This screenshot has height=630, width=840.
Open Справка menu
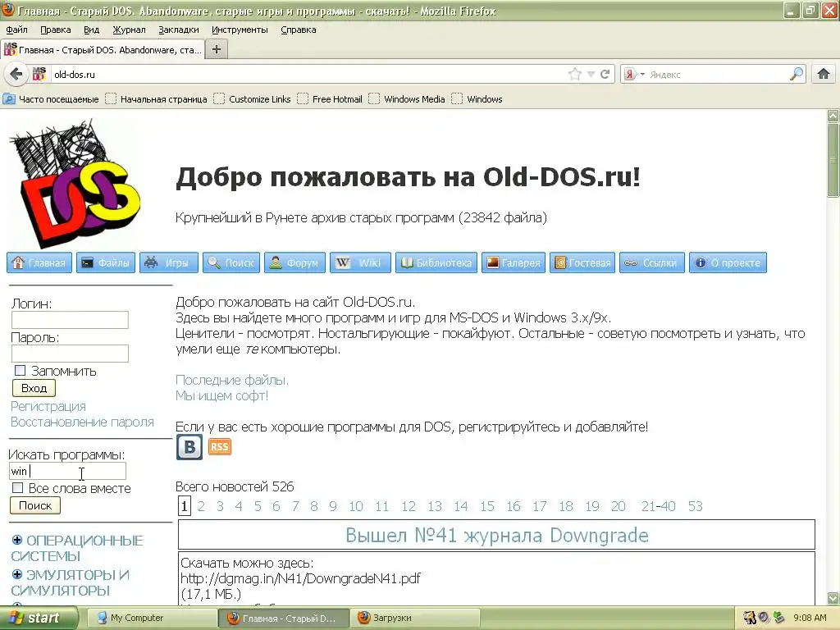click(x=299, y=30)
